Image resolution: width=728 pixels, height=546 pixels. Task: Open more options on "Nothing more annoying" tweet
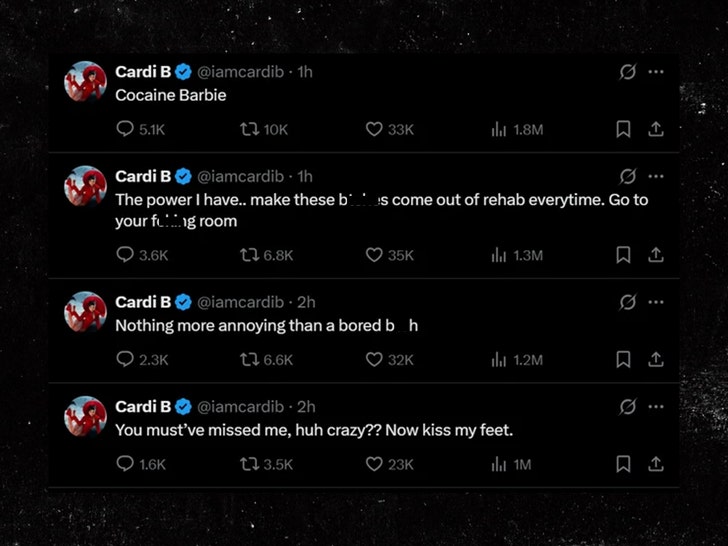pyautogui.click(x=655, y=302)
